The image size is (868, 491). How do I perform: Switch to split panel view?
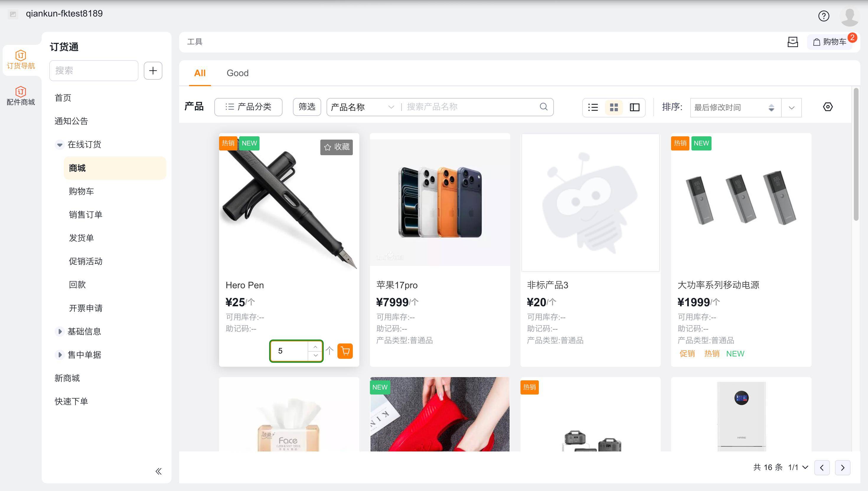tap(634, 107)
